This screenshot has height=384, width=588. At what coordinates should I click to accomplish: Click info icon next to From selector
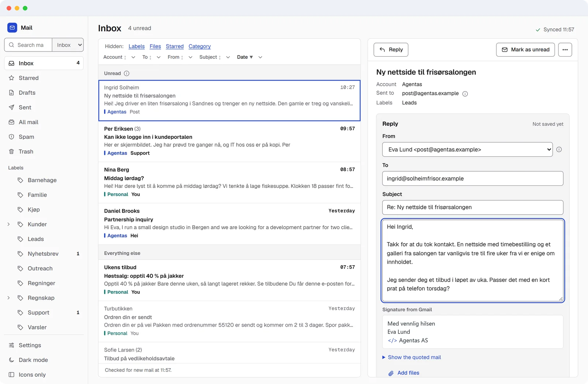point(559,149)
